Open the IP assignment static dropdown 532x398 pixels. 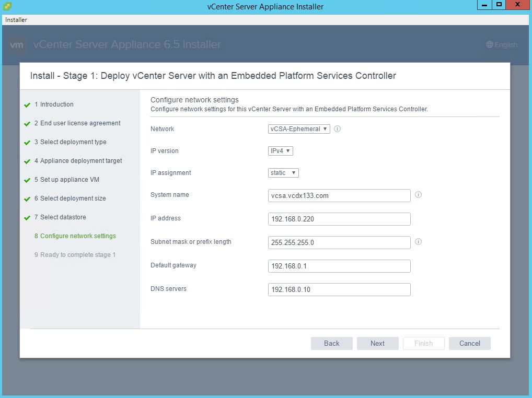coord(283,173)
